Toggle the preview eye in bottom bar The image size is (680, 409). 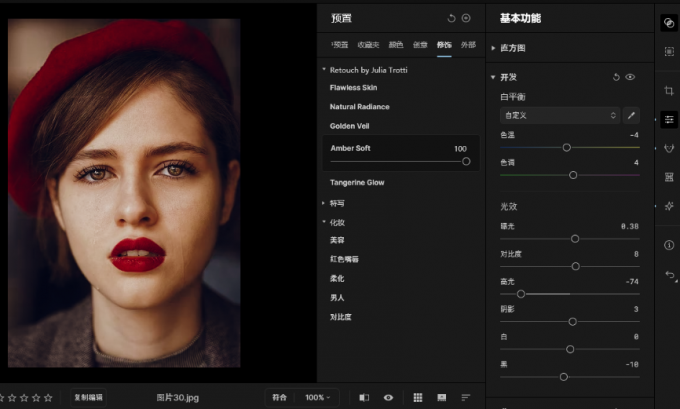pyautogui.click(x=388, y=397)
